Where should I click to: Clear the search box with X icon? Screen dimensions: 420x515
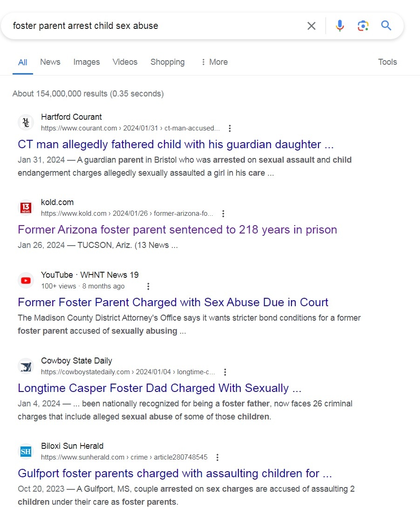[x=312, y=26]
